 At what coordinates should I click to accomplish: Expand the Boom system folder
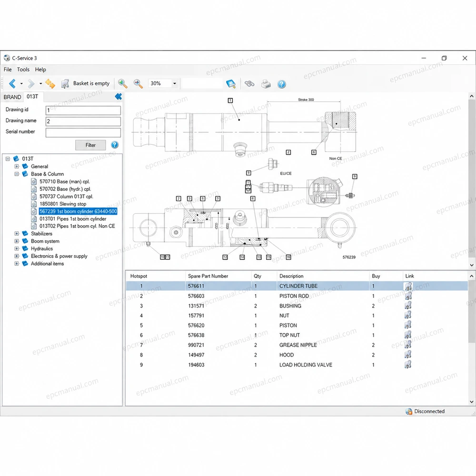tap(17, 241)
